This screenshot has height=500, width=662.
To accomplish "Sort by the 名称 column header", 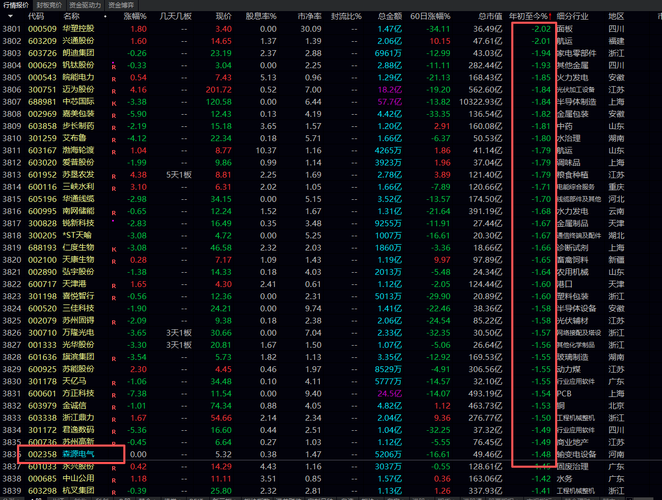I will pyautogui.click(x=71, y=16).
